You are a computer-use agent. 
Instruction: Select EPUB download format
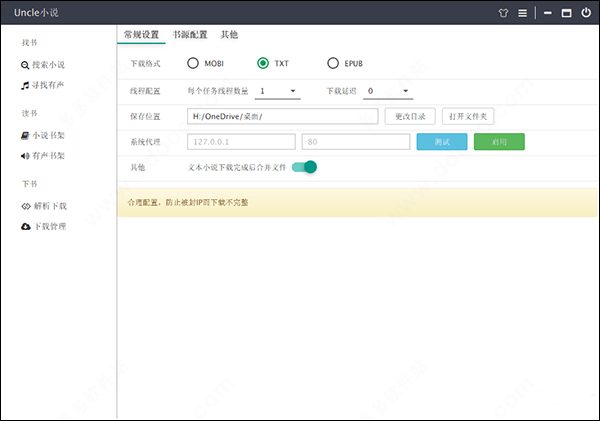click(x=333, y=63)
